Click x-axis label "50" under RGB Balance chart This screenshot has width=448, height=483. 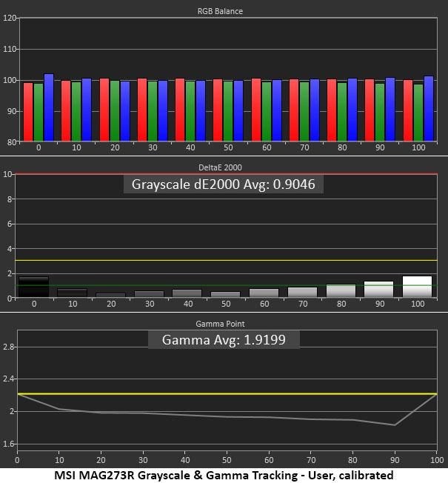click(228, 147)
